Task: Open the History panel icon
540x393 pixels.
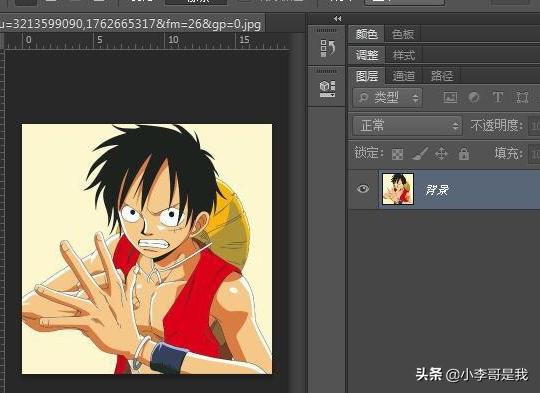Action: point(328,48)
